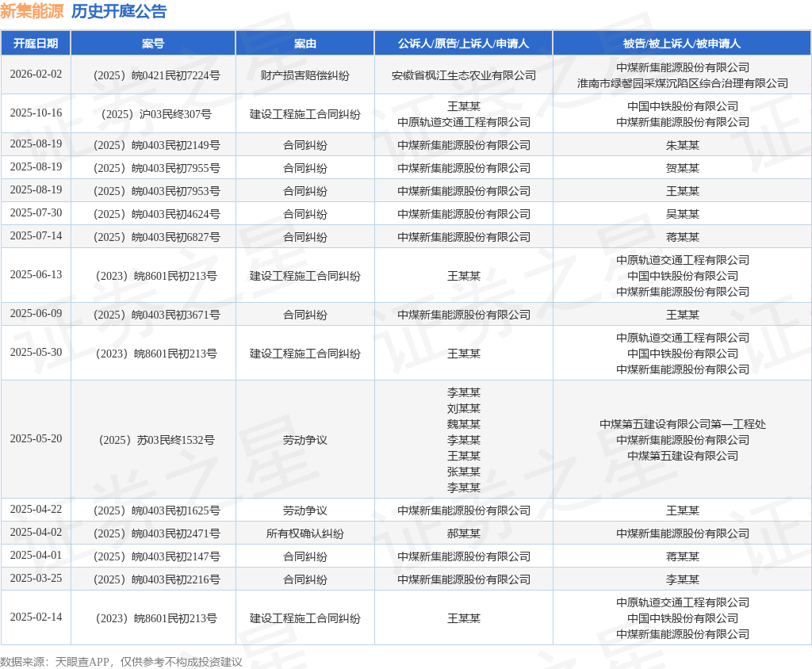Click plaintiff 郝某某
This screenshot has height=669, width=812.
(463, 534)
